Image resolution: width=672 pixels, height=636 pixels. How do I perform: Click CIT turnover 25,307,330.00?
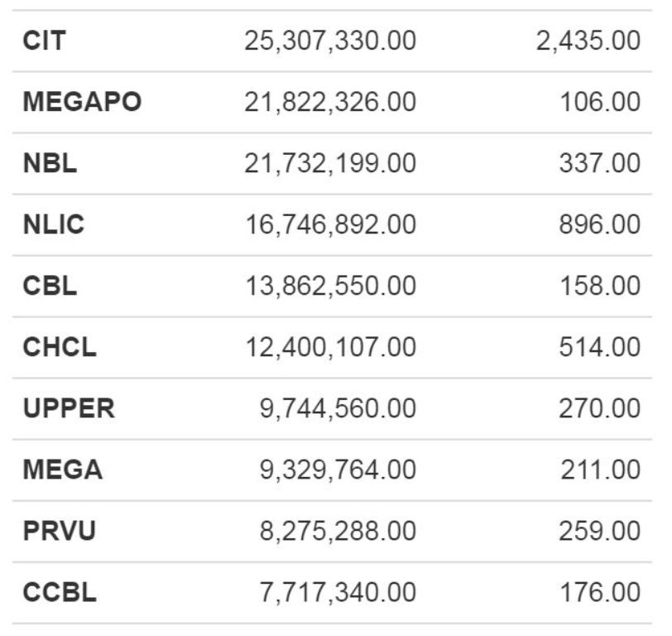tap(330, 41)
